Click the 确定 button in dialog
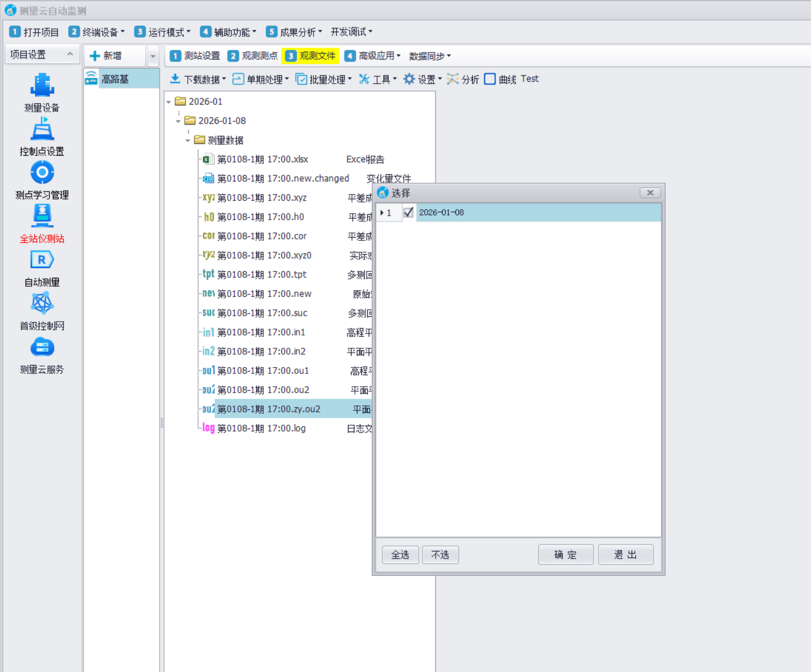 tap(565, 555)
